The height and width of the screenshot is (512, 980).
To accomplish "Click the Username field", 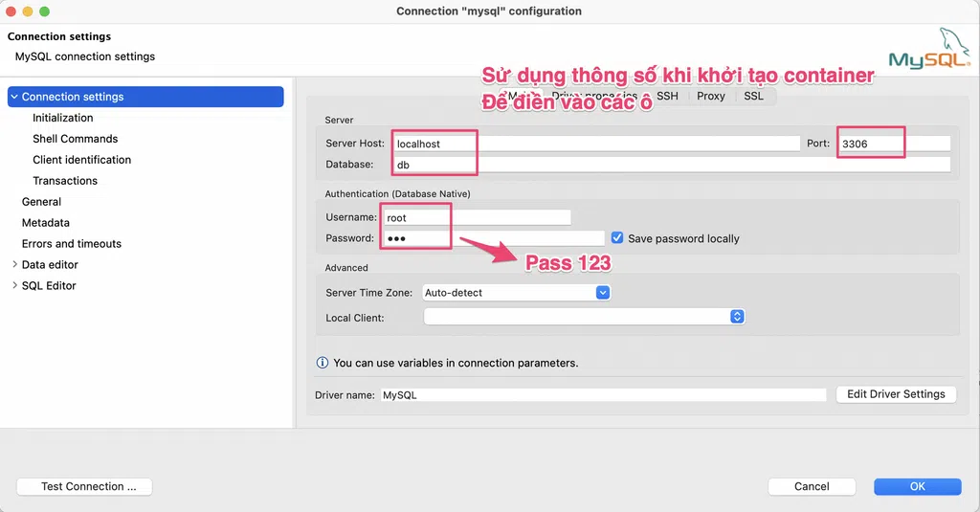I will [477, 217].
